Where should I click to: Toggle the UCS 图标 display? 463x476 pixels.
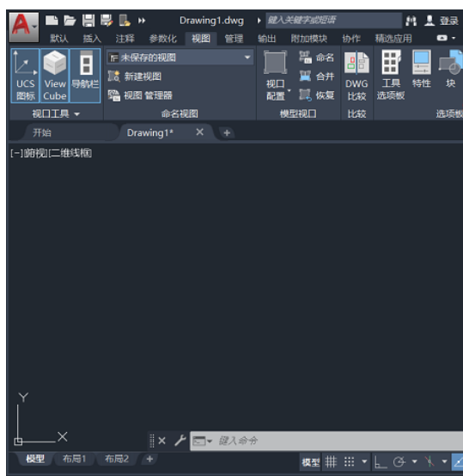pyautogui.click(x=25, y=76)
